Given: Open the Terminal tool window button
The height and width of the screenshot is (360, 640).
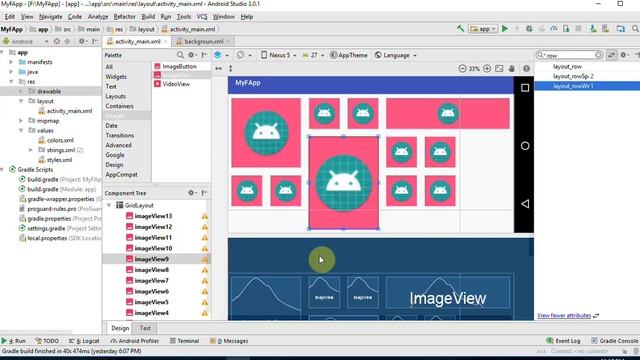Looking at the screenshot, I should point(184,341).
